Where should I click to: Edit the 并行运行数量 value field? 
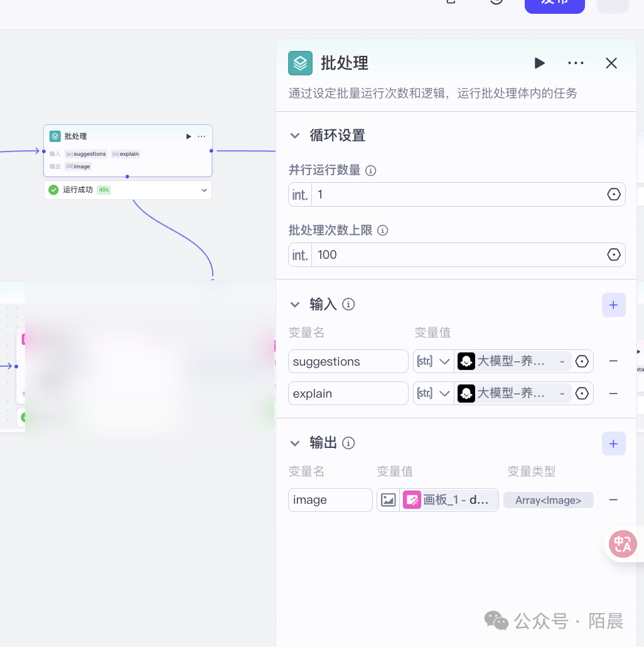pyautogui.click(x=458, y=194)
